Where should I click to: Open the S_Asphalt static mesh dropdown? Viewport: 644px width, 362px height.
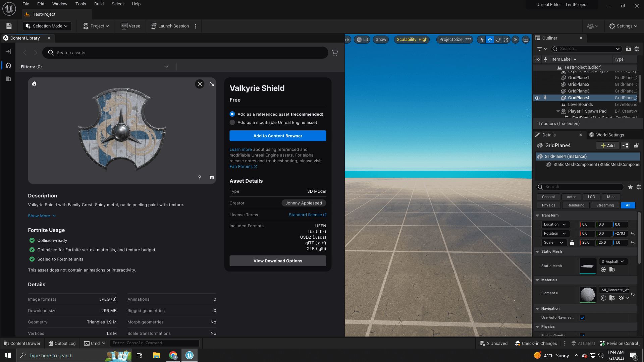coord(613,261)
